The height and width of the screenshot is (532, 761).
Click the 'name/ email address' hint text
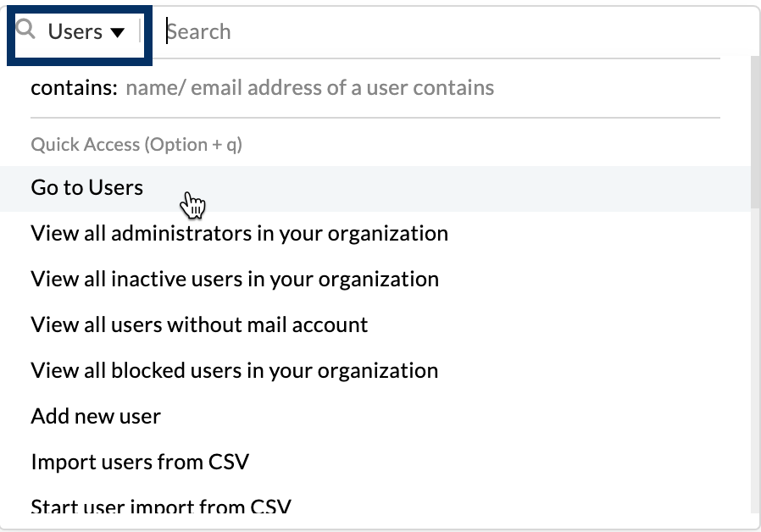click(309, 88)
